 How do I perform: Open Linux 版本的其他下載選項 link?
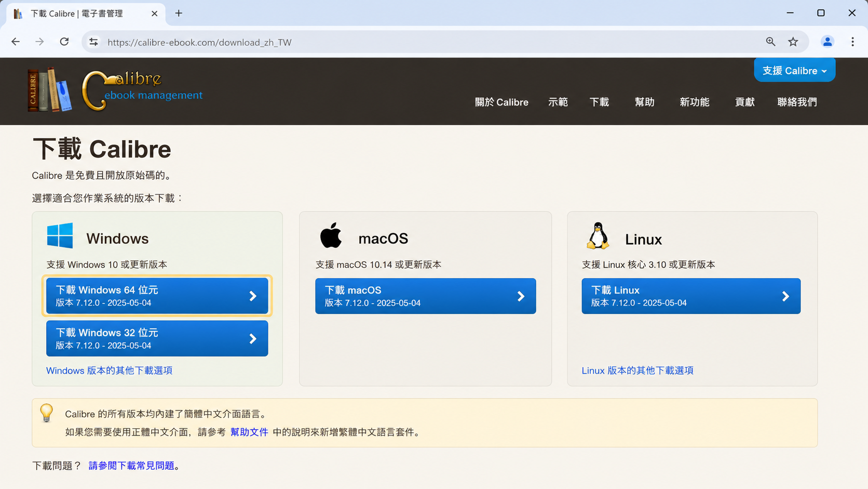638,371
